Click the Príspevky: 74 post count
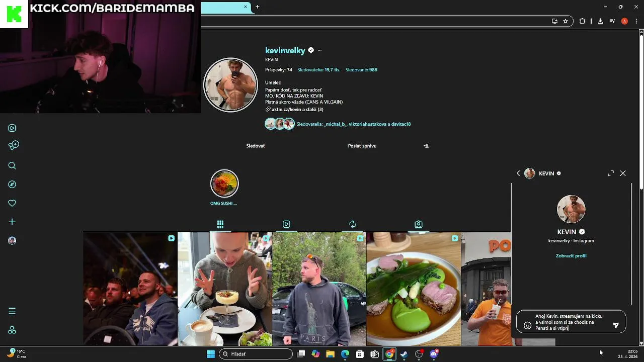 [279, 70]
